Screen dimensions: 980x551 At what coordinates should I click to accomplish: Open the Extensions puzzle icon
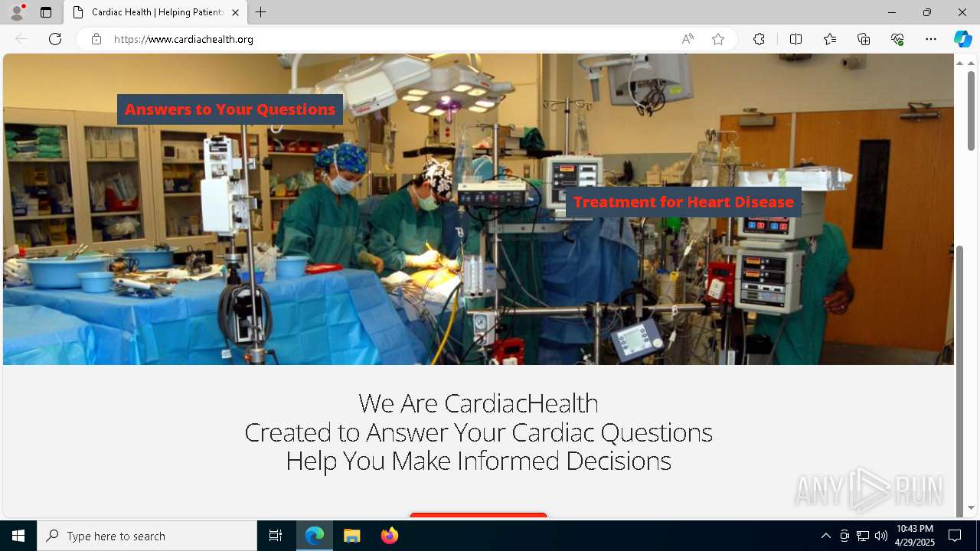coord(759,39)
